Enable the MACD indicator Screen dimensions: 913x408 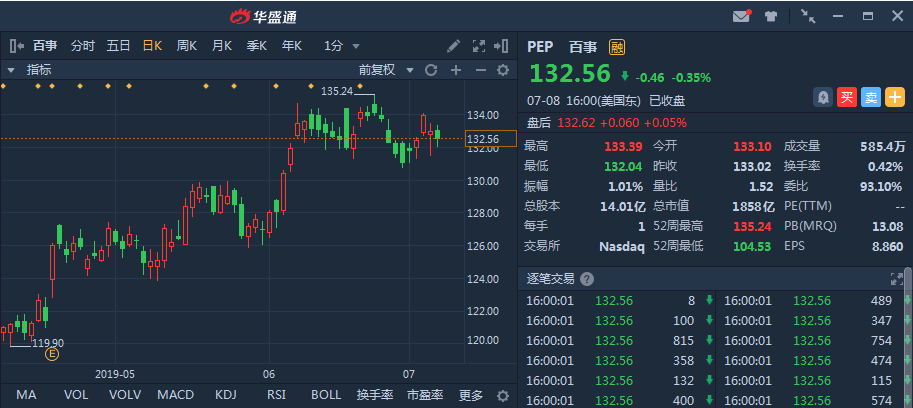175,395
